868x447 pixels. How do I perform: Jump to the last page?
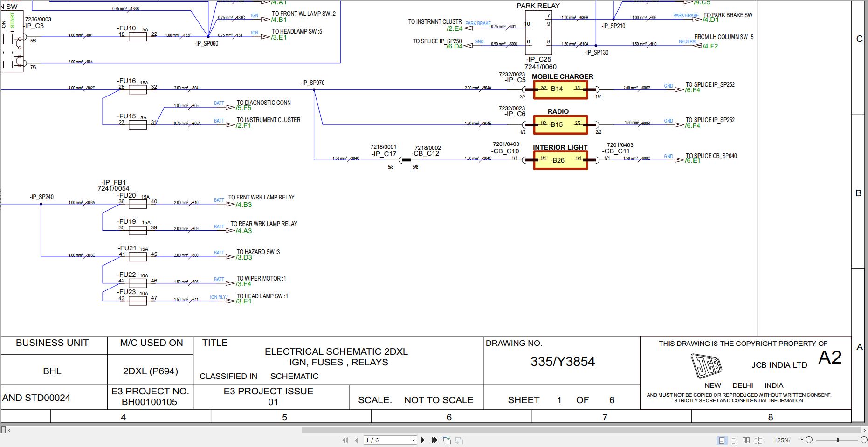pos(435,440)
